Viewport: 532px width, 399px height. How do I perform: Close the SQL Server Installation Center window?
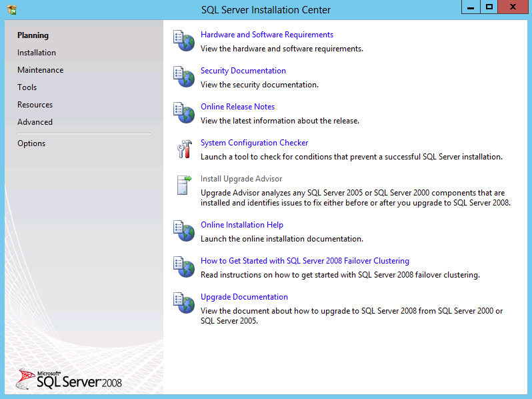513,7
